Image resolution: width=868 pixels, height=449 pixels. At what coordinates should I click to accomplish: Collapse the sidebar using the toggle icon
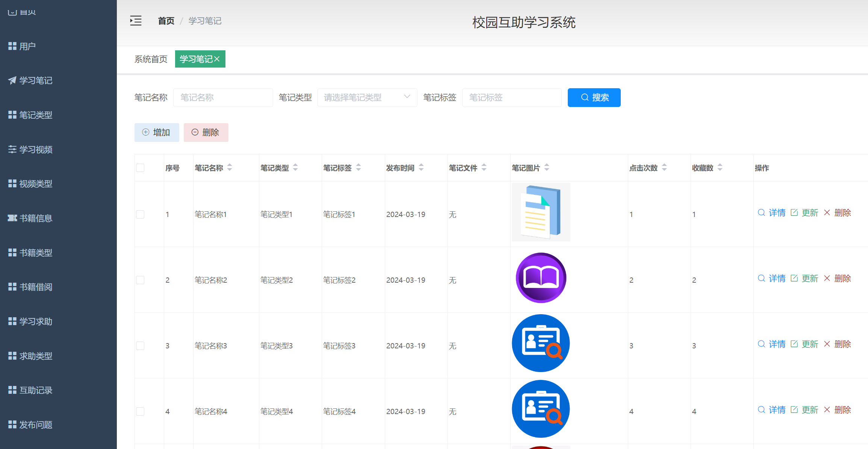coord(135,21)
